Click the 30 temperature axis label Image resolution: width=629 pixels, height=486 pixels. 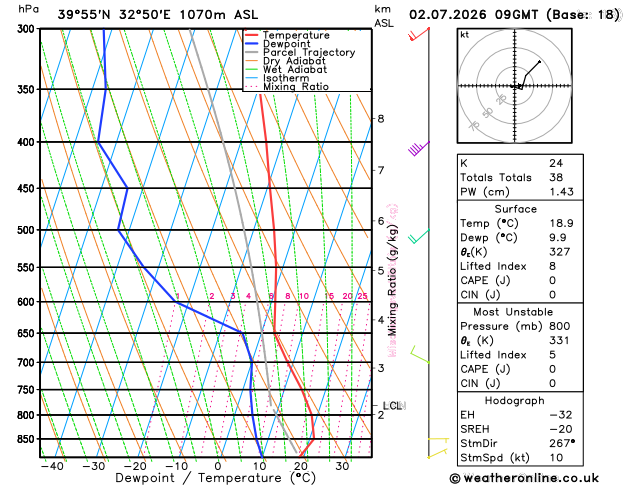pyautogui.click(x=342, y=466)
